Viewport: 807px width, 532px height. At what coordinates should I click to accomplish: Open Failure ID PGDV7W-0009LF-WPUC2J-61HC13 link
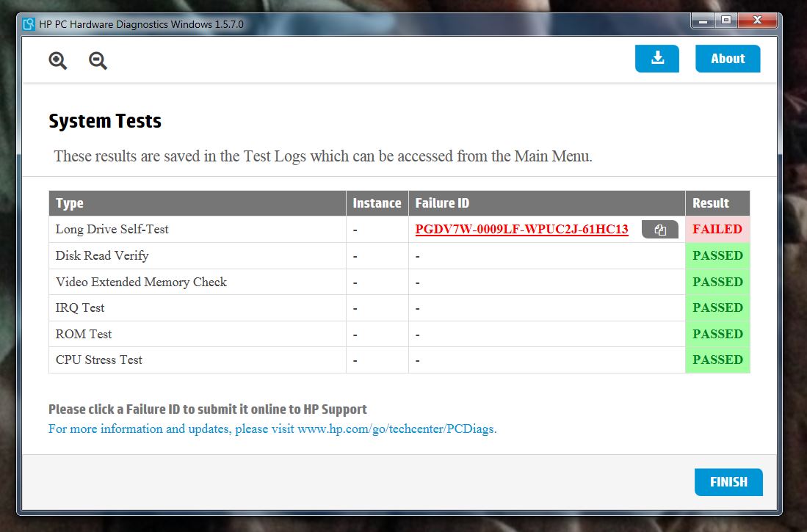point(521,230)
